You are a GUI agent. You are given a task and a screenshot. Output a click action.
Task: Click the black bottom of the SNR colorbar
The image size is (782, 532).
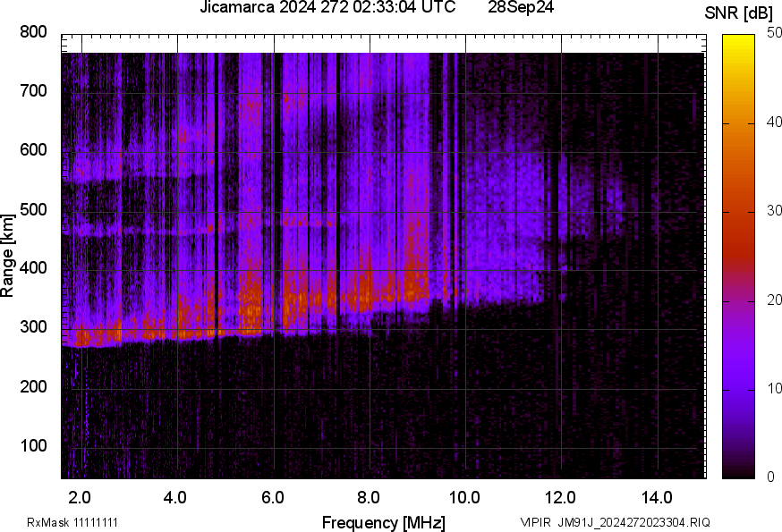tap(738, 473)
